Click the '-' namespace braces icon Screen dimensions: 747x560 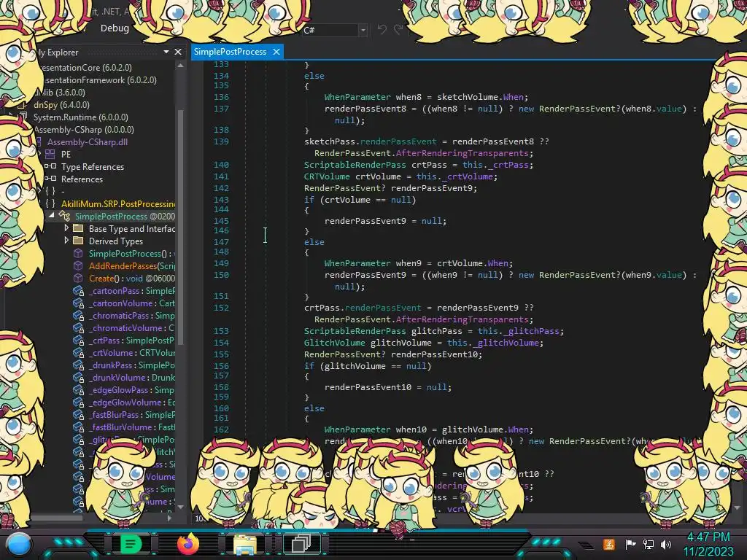[50, 191]
